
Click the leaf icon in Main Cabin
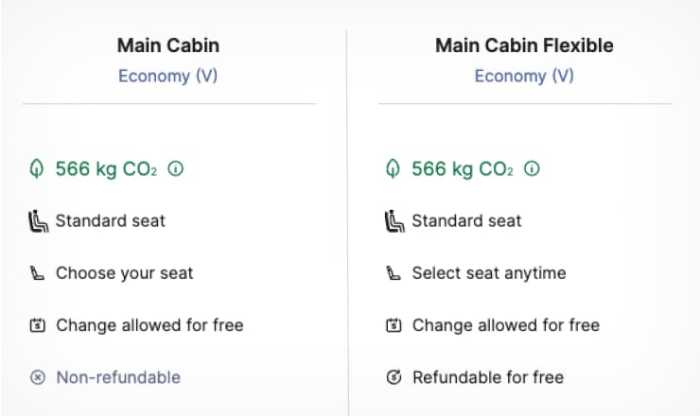tap(37, 169)
